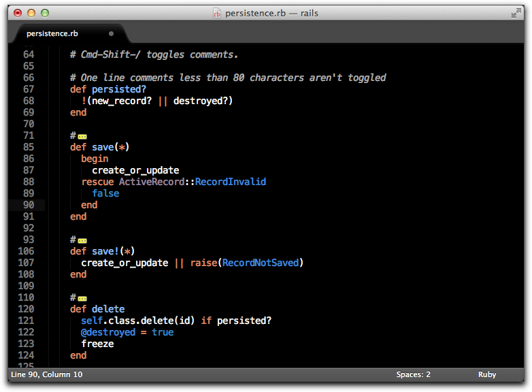
Task: Open the Ruby syntax selector
Action: (x=487, y=374)
